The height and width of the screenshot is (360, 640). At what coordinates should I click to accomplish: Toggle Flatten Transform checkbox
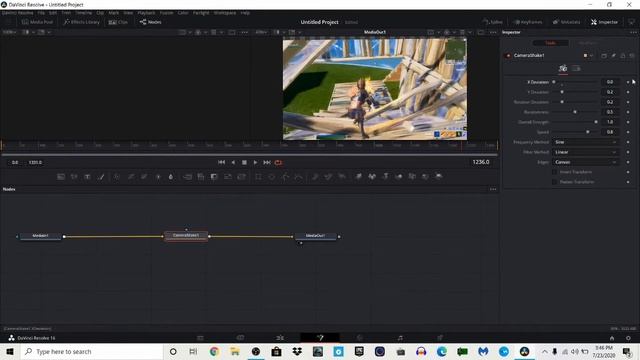click(x=555, y=182)
